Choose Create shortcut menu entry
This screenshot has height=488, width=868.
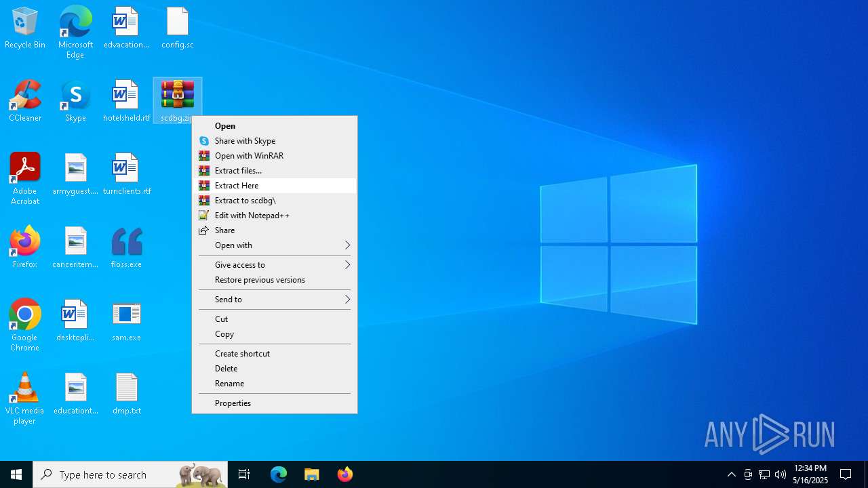(275, 354)
